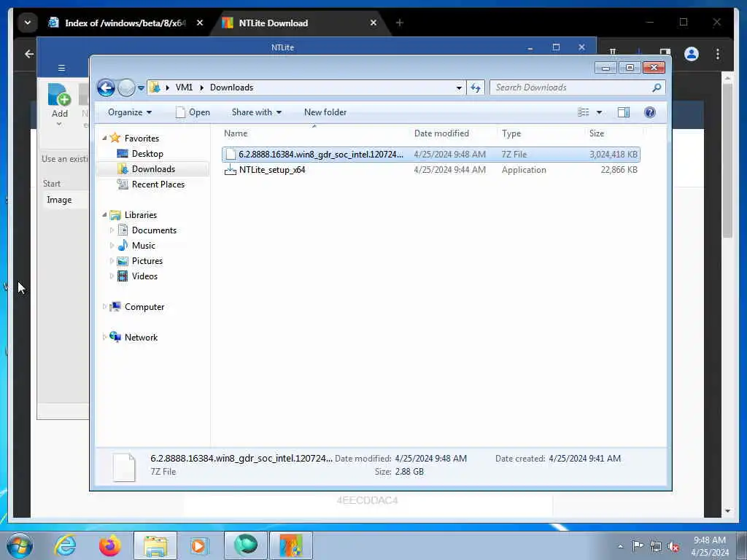Open the NTLite hamburger menu

pyautogui.click(x=61, y=68)
